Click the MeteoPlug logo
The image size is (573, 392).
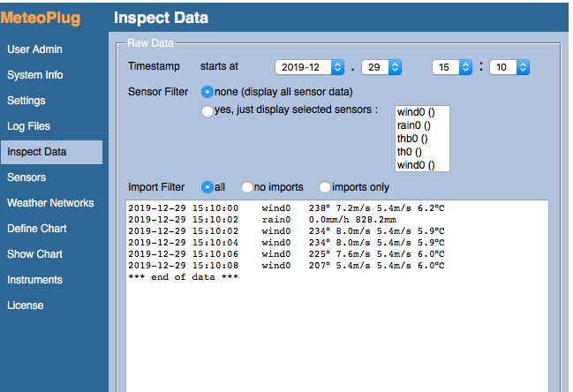click(41, 18)
